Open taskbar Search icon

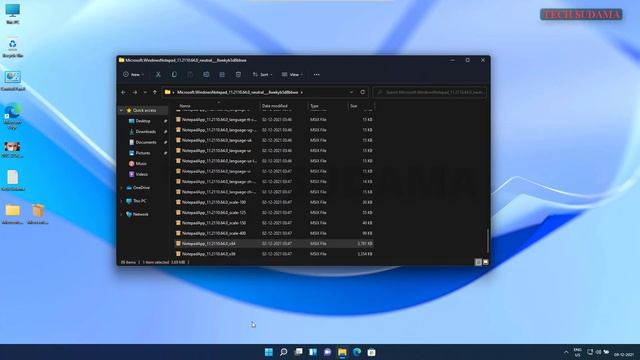point(283,352)
